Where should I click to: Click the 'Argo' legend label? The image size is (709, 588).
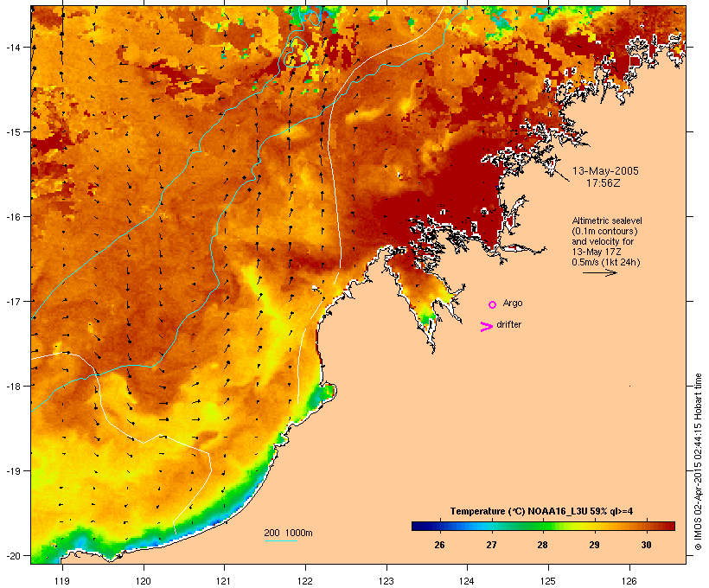pyautogui.click(x=513, y=303)
